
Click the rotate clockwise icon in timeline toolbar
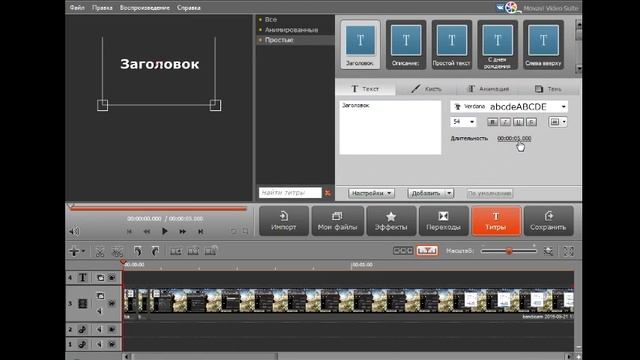[x=155, y=251]
